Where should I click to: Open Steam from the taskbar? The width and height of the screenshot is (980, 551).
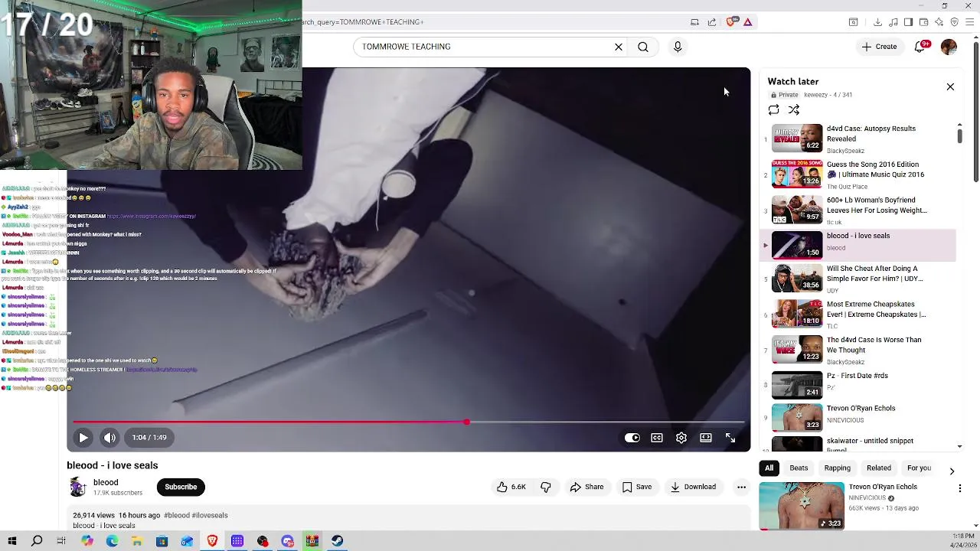click(337, 541)
